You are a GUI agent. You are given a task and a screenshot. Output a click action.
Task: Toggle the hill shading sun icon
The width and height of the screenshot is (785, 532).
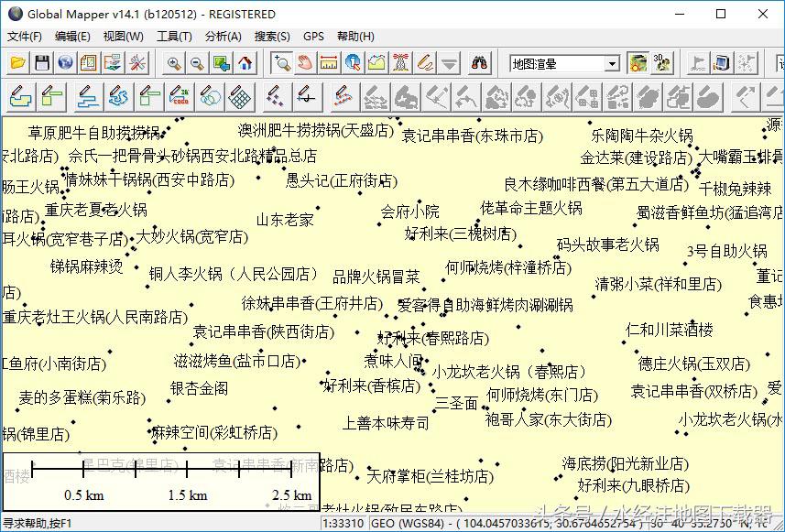[x=638, y=63]
